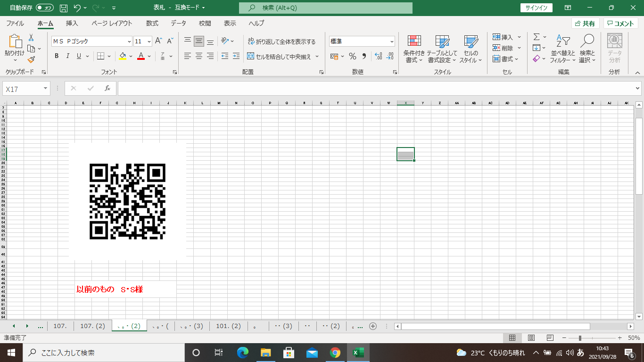Toggle the AutoSave switch
The width and height of the screenshot is (644, 362).
pos(45,8)
